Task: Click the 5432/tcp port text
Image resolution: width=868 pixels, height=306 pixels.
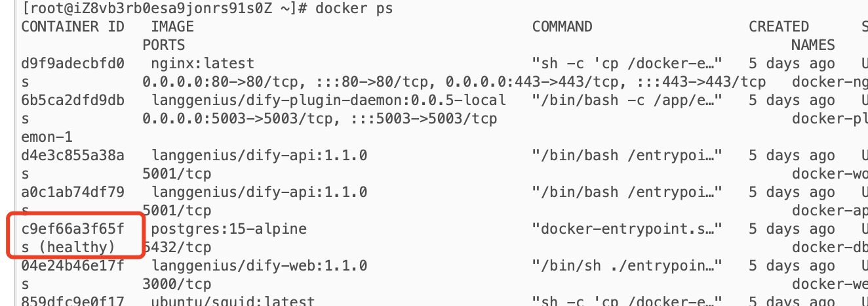Action: pyautogui.click(x=177, y=248)
